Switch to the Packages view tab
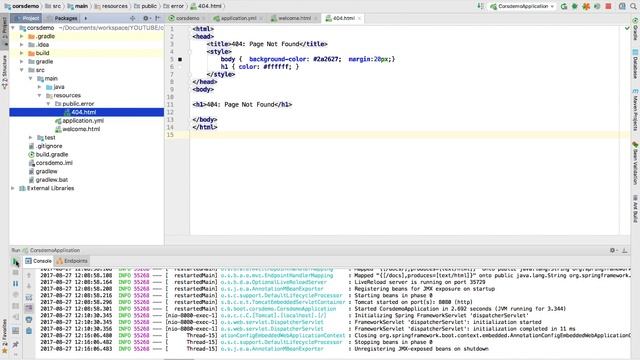The image size is (640, 360). pyautogui.click(x=62, y=18)
